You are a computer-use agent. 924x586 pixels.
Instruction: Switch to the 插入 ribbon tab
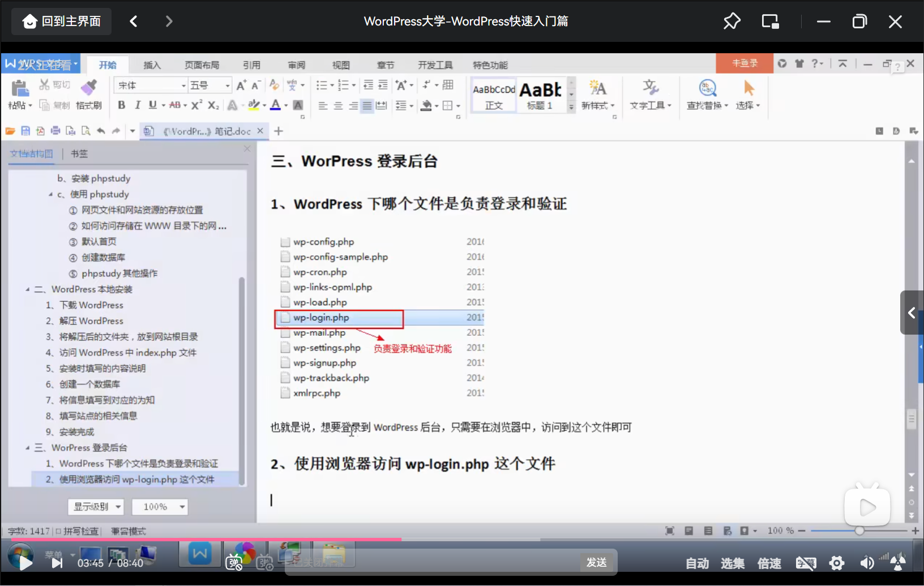152,65
